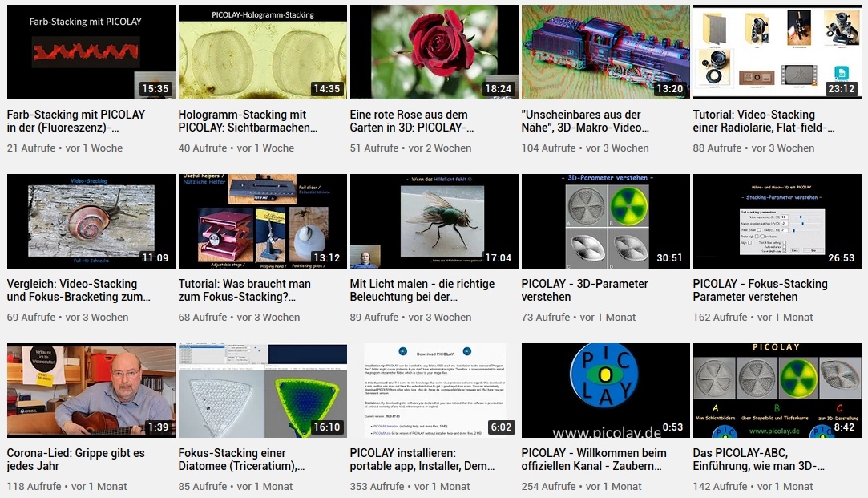Open the snail Video-Stacking thumbnail
The image size is (868, 498).
91,221
